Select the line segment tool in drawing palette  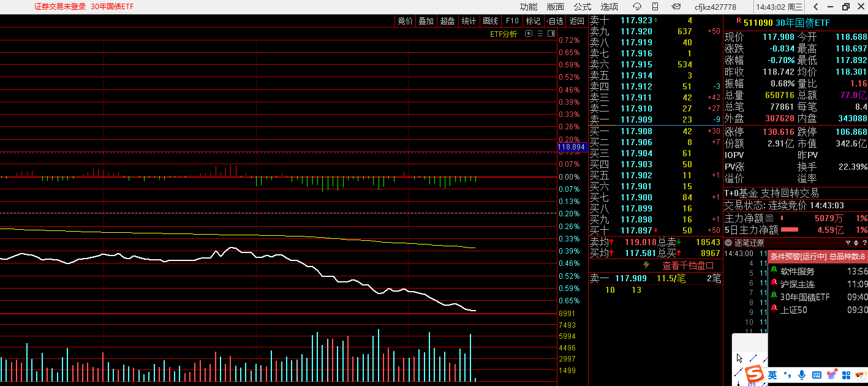(753, 358)
